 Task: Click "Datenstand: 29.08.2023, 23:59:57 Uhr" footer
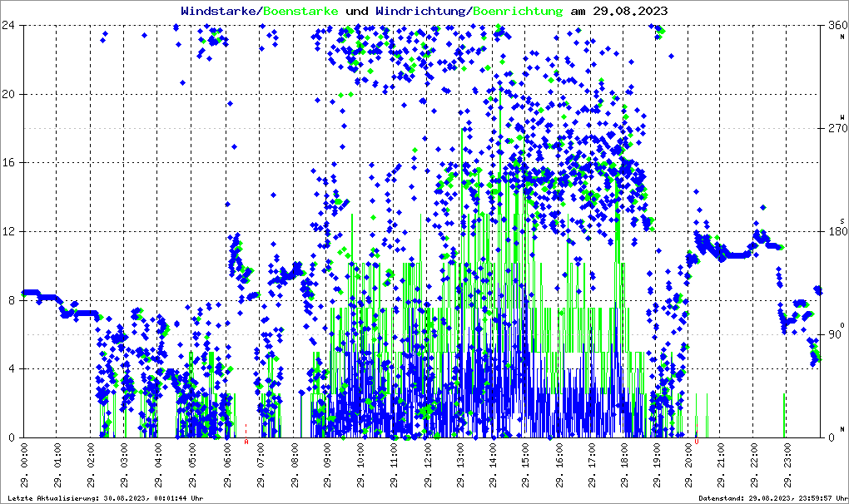click(x=773, y=498)
